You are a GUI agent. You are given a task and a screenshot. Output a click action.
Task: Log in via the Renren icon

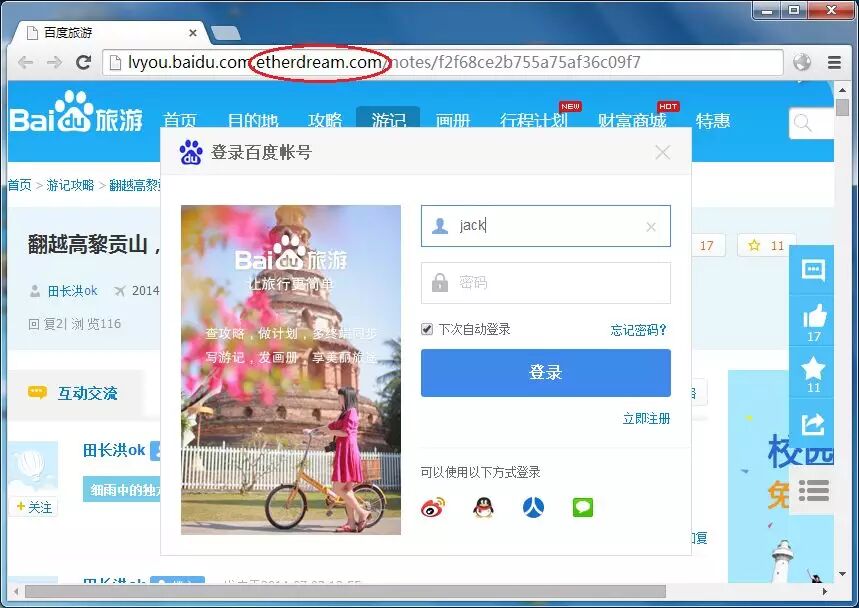click(533, 507)
